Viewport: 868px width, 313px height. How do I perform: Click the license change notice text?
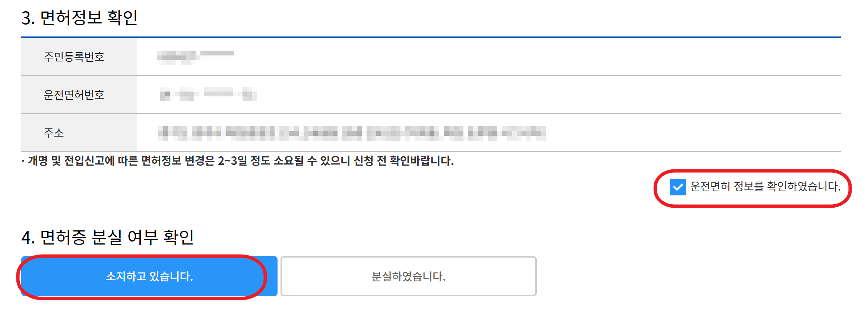[x=238, y=162]
